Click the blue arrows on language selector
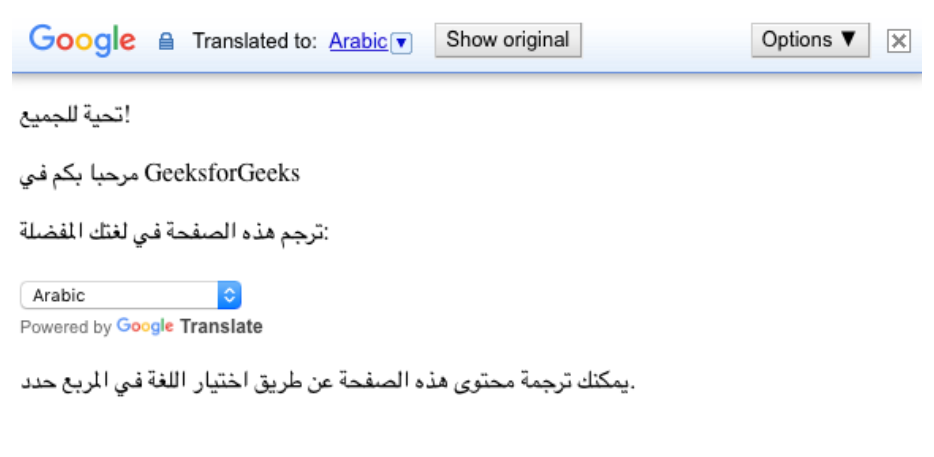The image size is (934, 457). pyautogui.click(x=230, y=295)
